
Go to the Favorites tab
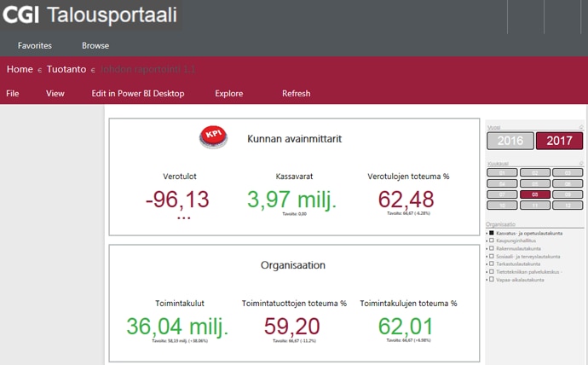tap(35, 46)
